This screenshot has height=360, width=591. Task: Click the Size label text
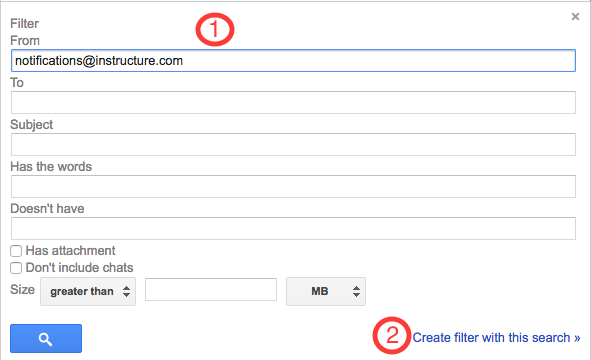click(x=23, y=290)
